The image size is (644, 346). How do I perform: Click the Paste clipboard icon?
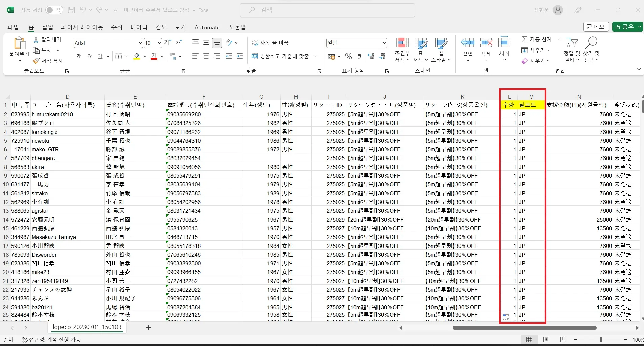(x=20, y=44)
